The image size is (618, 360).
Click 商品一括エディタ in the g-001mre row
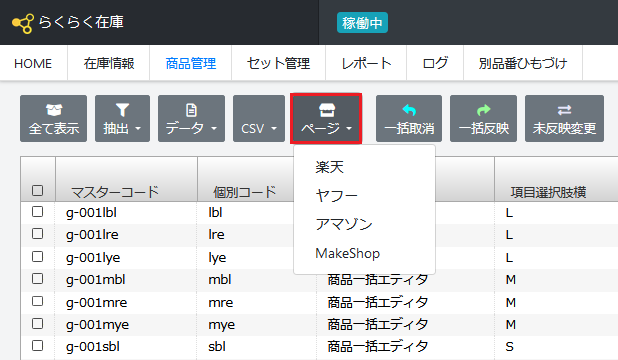pyautogui.click(x=378, y=302)
